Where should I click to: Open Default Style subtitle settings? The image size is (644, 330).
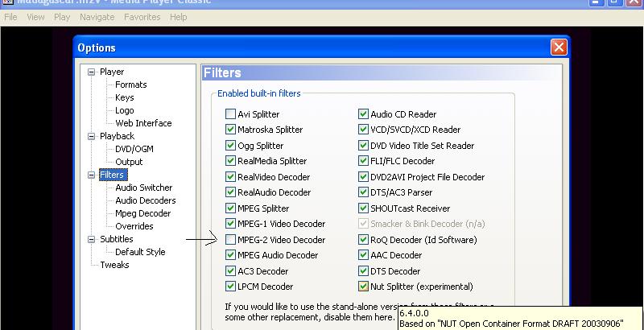coord(140,252)
